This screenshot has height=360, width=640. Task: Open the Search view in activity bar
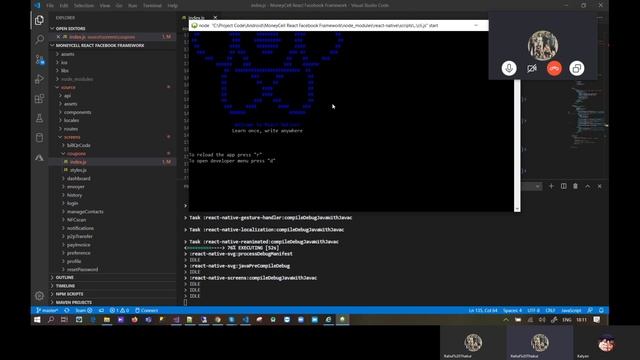[39, 40]
